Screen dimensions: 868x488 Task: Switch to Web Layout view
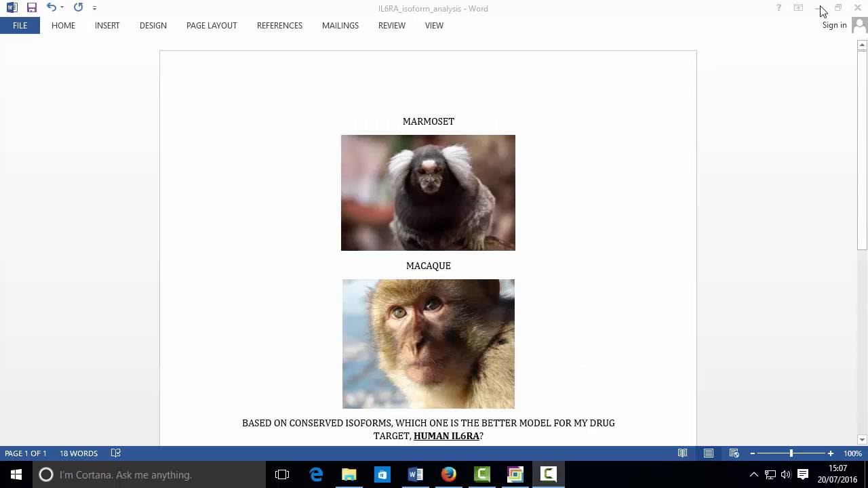pyautogui.click(x=734, y=453)
